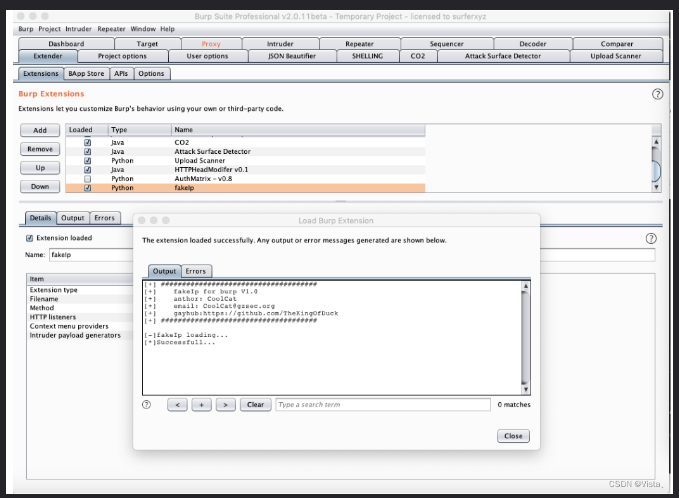Click the output pane scroll up arrow
Image resolution: width=679 pixels, height=498 pixels.
526,286
